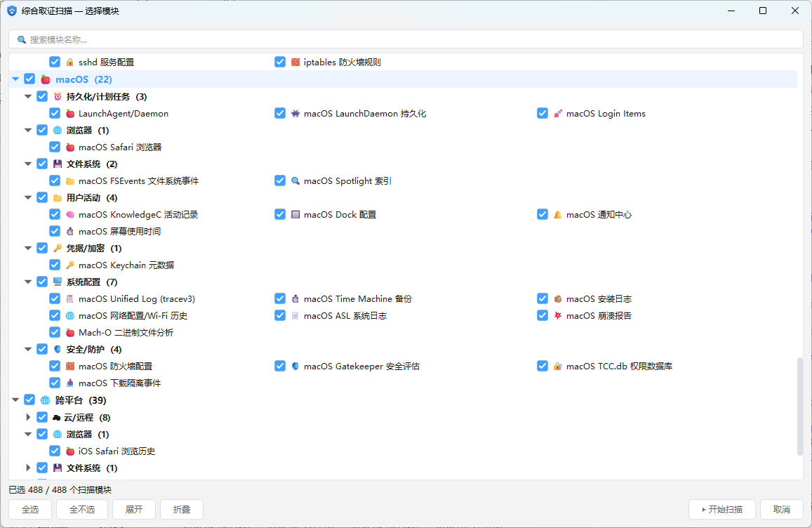Toggle macOS Time Machine 备份 checkbox
The height and width of the screenshot is (528, 812).
coord(279,298)
